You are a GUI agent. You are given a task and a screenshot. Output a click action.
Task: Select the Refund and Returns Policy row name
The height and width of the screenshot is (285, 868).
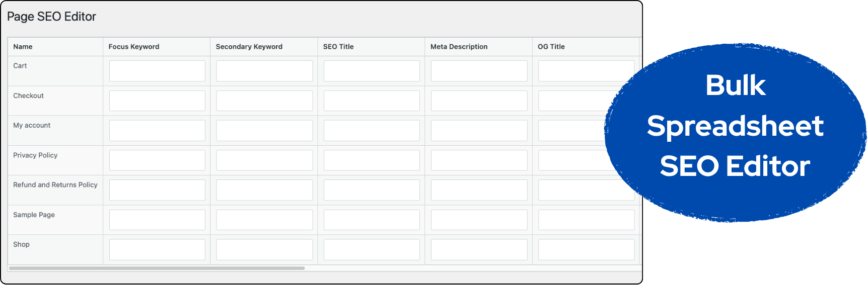pyautogui.click(x=55, y=185)
